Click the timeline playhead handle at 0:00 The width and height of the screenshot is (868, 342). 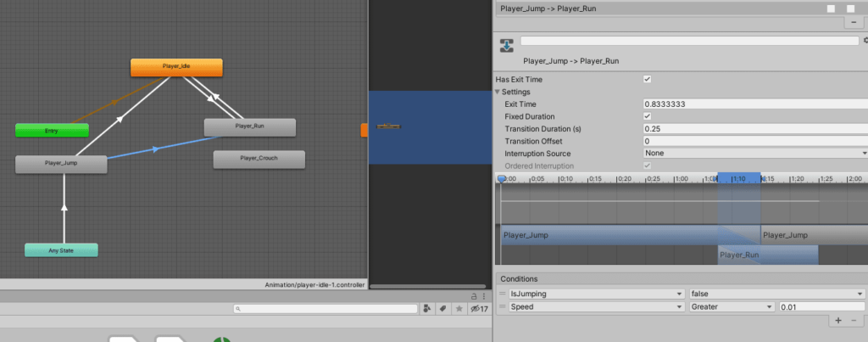click(x=501, y=179)
